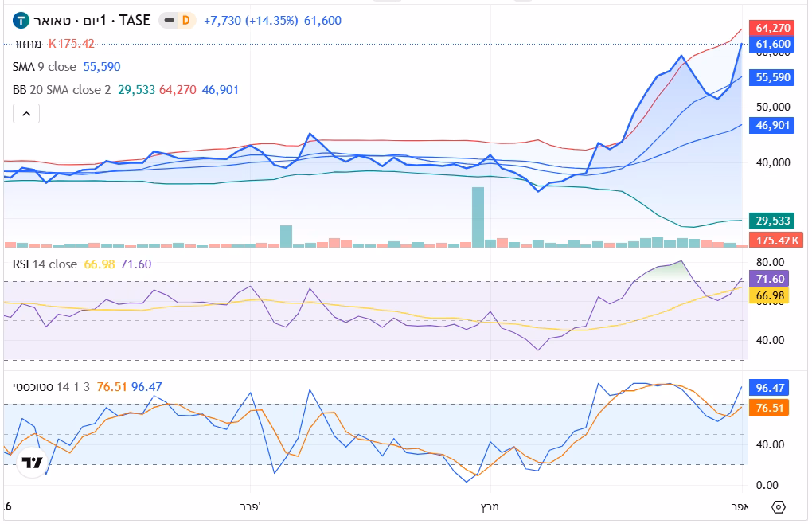Select the RSI 14 close indicator legend

(x=45, y=264)
